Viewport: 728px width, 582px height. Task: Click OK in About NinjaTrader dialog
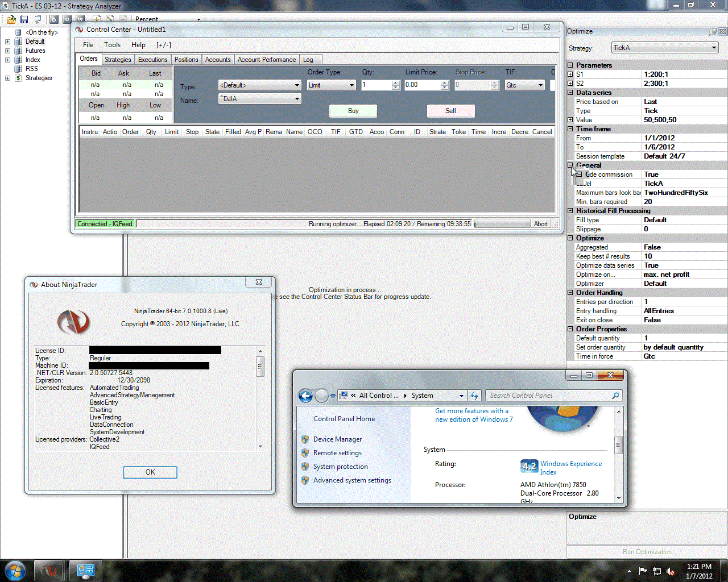(150, 472)
